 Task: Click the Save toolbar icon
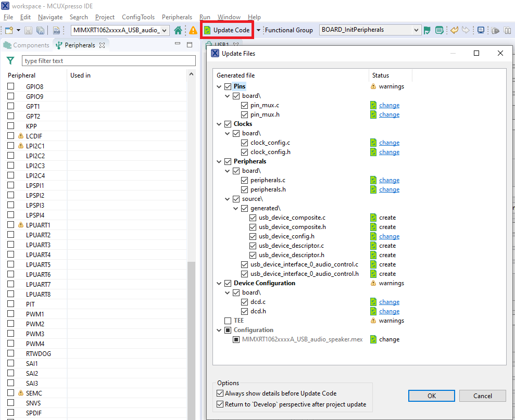[x=28, y=30]
